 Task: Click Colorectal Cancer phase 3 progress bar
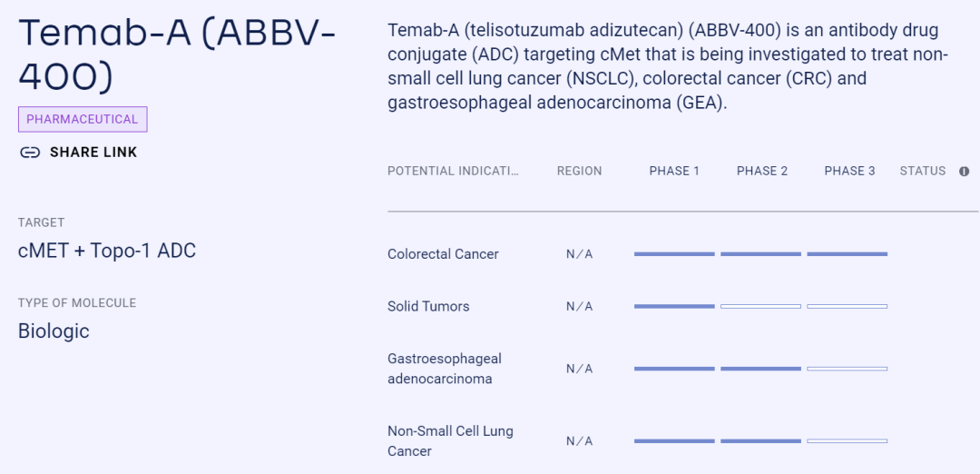tap(847, 254)
